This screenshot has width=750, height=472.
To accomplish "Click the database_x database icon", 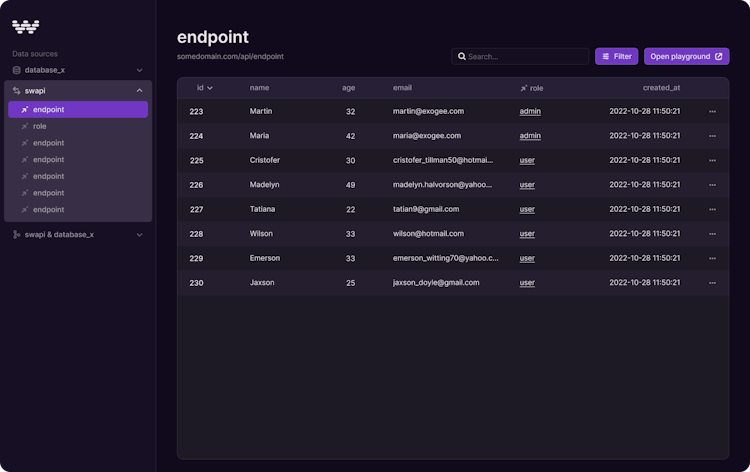I will tap(17, 70).
